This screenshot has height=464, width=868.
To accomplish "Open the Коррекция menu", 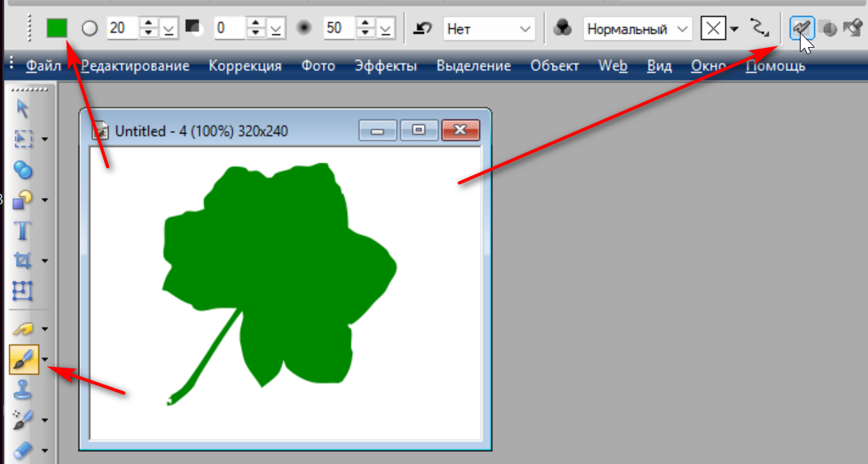I will 245,67.
